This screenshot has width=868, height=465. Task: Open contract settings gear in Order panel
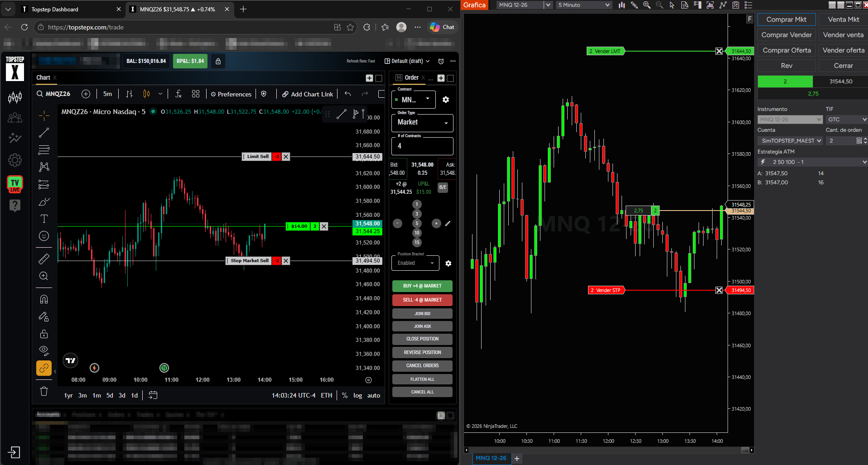pyautogui.click(x=446, y=100)
